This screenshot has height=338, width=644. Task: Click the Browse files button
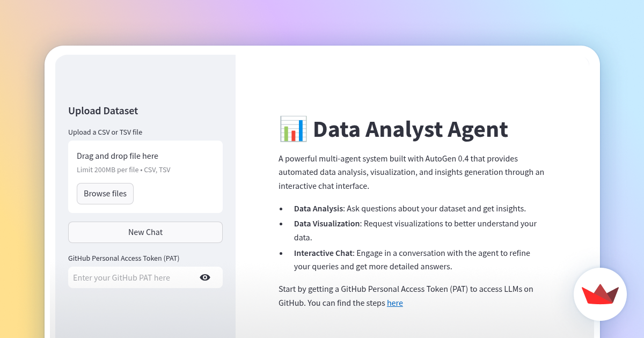(105, 194)
